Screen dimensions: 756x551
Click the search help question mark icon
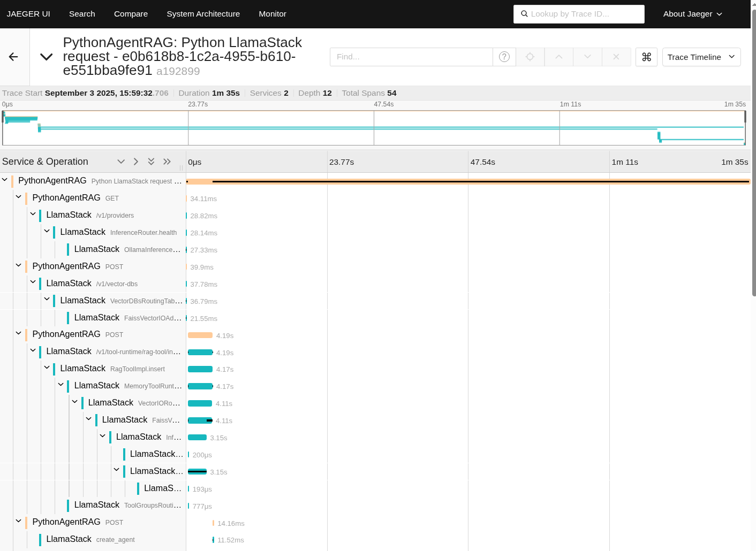[x=504, y=57]
